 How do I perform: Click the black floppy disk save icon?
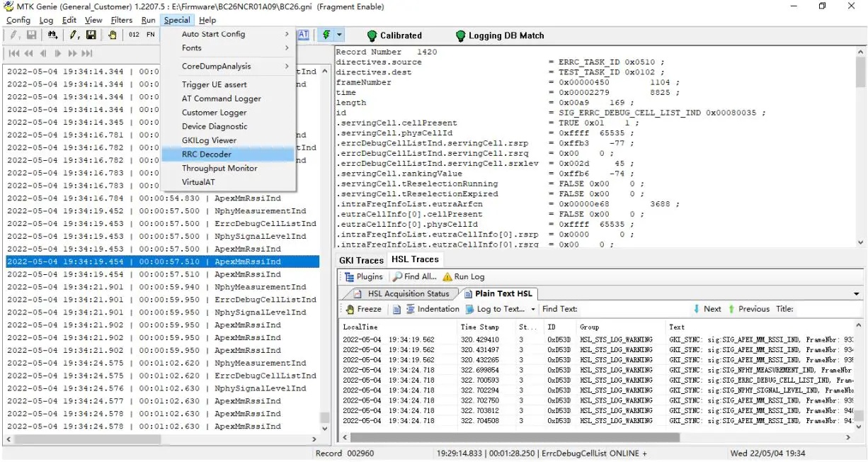point(91,35)
